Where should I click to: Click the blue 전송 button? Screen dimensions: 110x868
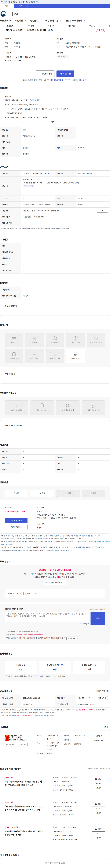point(98,618)
